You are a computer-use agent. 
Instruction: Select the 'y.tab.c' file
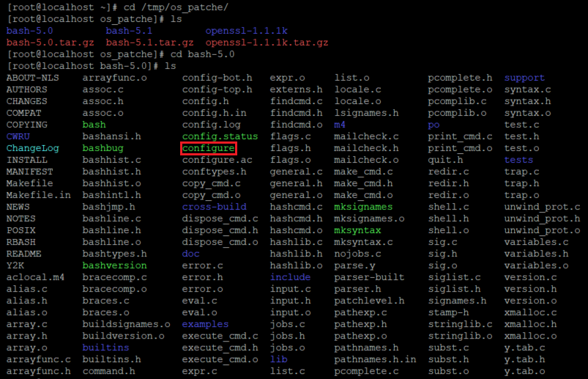coord(524,347)
